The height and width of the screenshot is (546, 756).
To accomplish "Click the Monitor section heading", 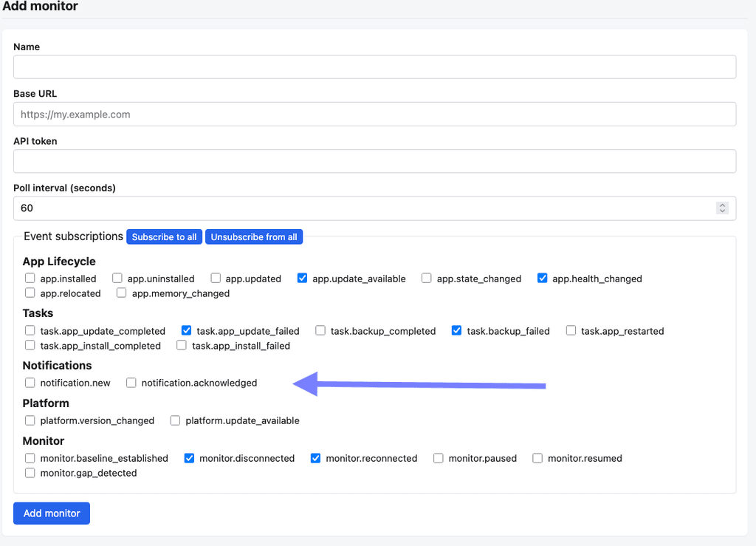I will click(44, 441).
